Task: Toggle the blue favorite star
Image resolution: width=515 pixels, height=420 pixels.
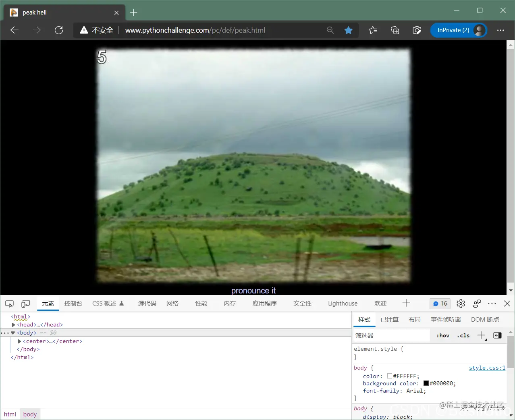Action: [349, 30]
